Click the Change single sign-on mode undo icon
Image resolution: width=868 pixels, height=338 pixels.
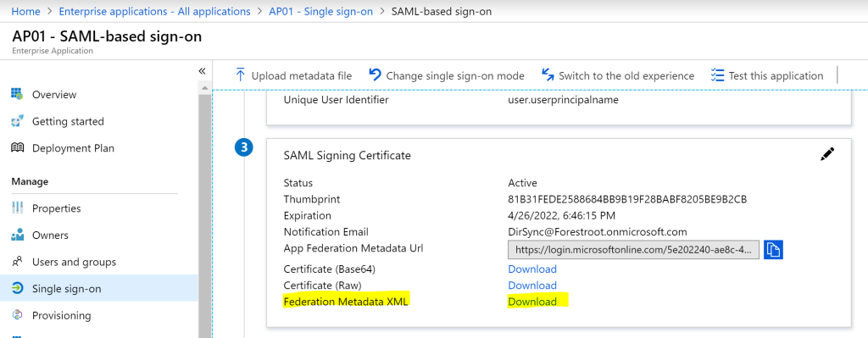(x=376, y=75)
